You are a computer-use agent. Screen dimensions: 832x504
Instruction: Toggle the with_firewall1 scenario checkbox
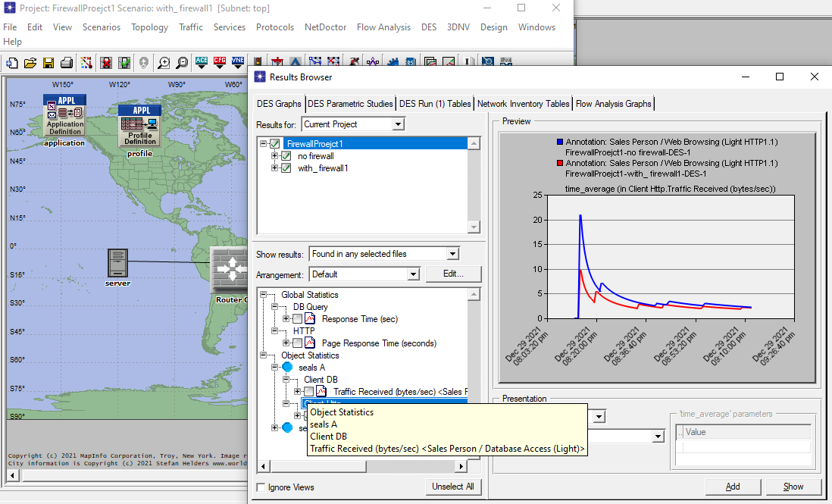coord(286,168)
